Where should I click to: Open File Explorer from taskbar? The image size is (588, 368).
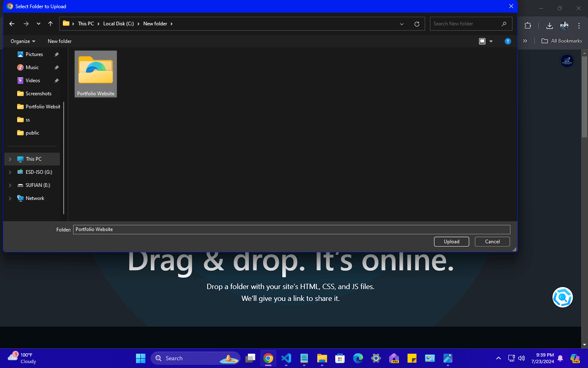[x=322, y=358]
